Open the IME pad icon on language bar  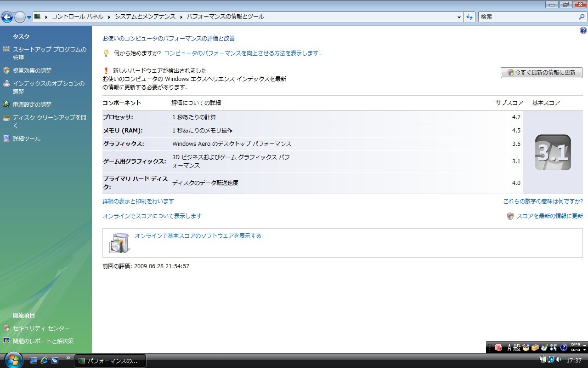pos(526,347)
